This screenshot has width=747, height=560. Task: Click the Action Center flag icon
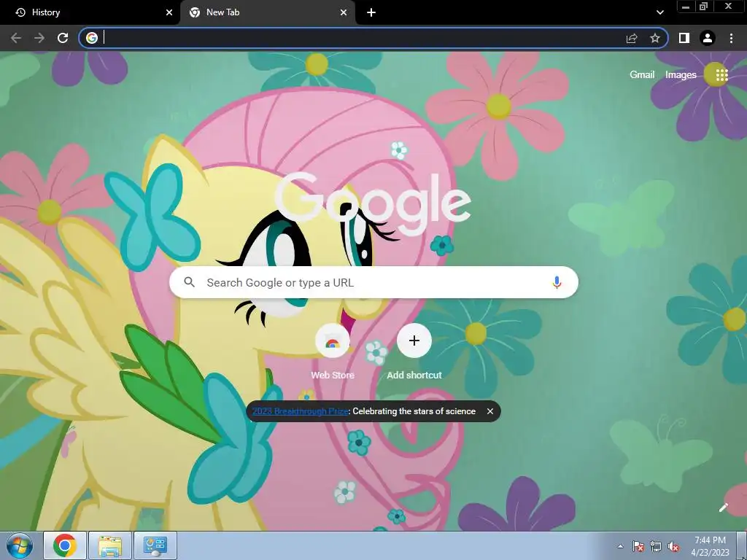638,546
